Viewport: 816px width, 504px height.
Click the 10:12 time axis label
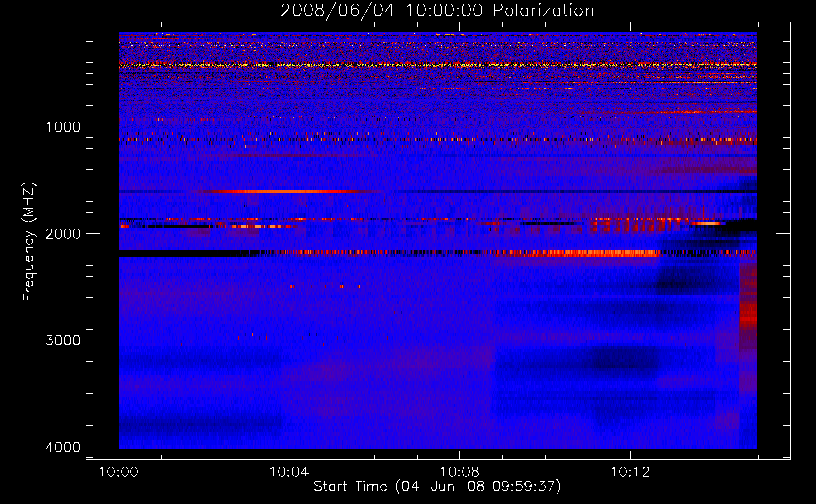tap(630, 472)
